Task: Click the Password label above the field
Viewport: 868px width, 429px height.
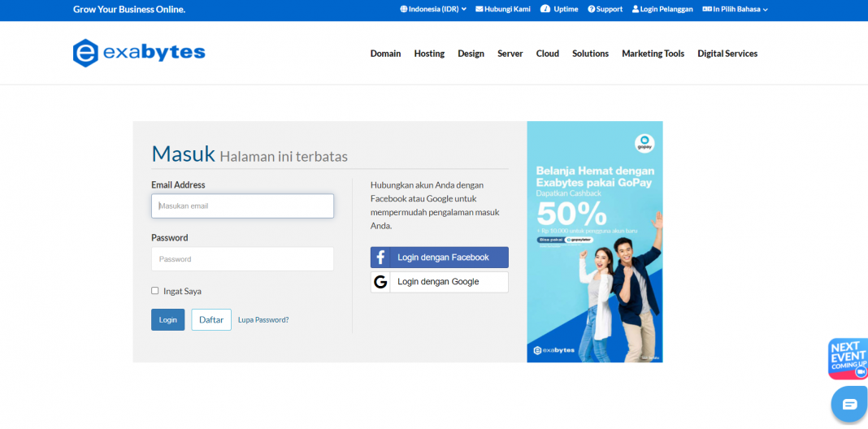Action: (169, 238)
